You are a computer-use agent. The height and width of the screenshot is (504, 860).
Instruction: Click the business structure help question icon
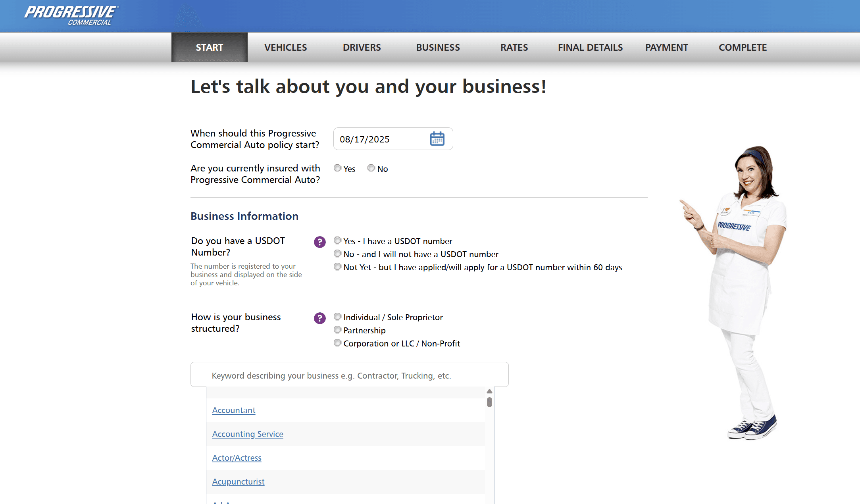319,318
